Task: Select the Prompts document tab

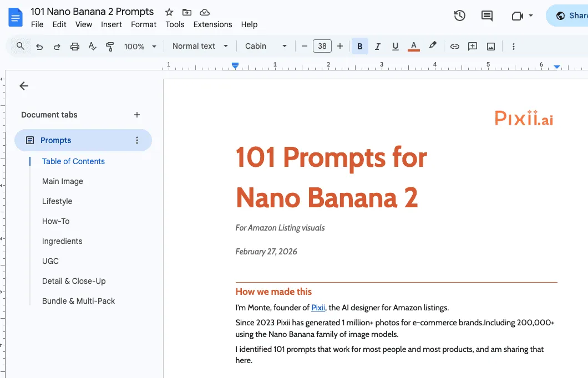Action: click(56, 140)
